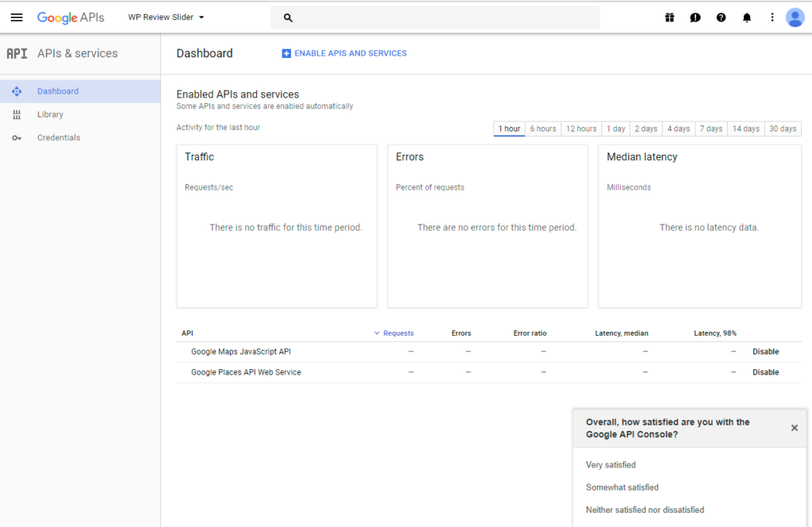Image resolution: width=812 pixels, height=527 pixels.
Task: Click the Library sidebar icon
Action: pos(17,114)
